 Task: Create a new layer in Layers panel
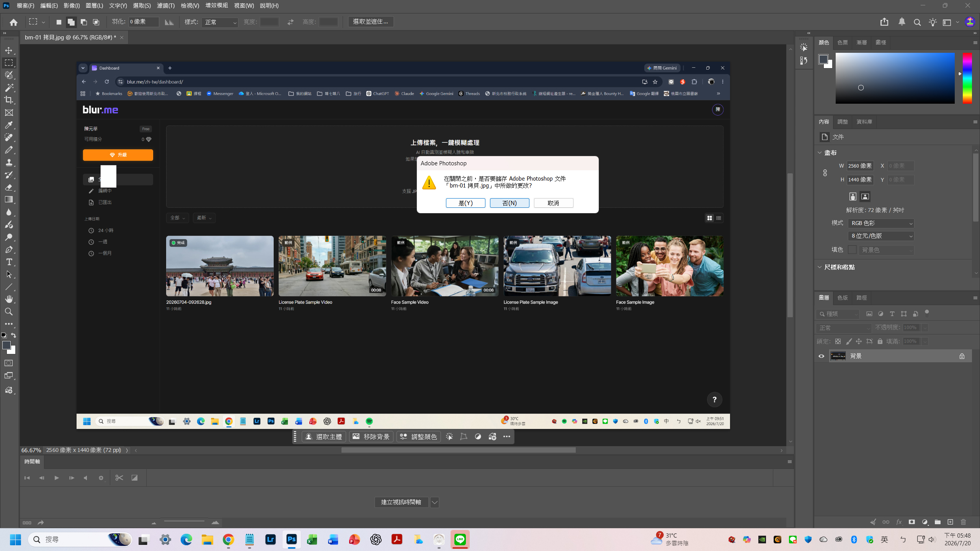[x=950, y=522]
